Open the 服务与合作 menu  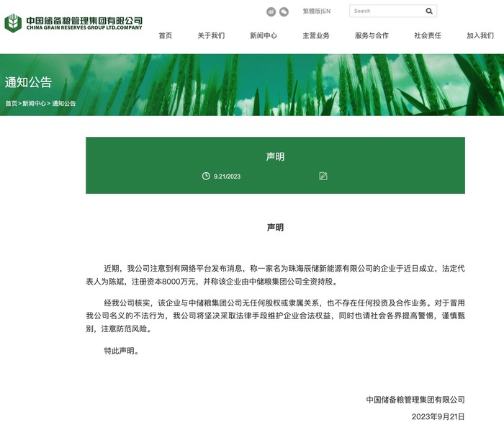pos(372,35)
